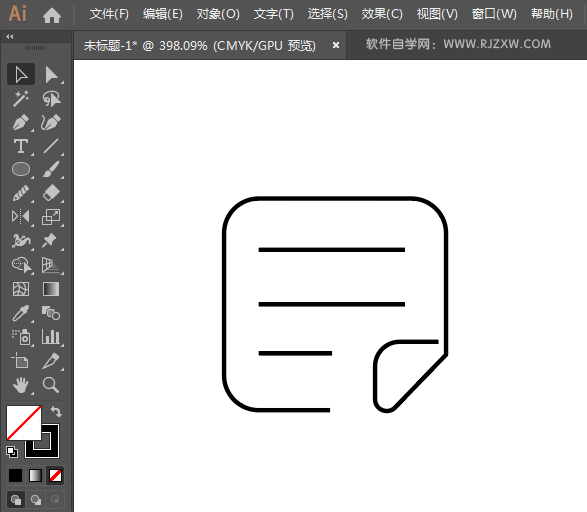Open the 效果(C) menu

(x=382, y=14)
